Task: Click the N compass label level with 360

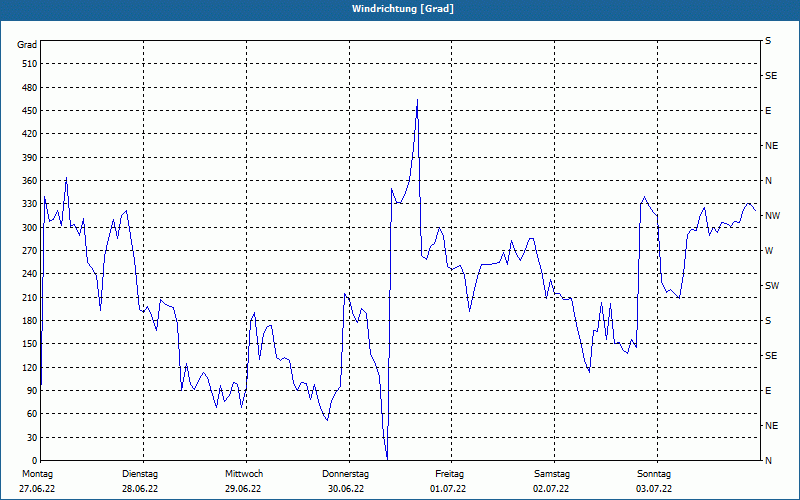Action: tap(768, 181)
